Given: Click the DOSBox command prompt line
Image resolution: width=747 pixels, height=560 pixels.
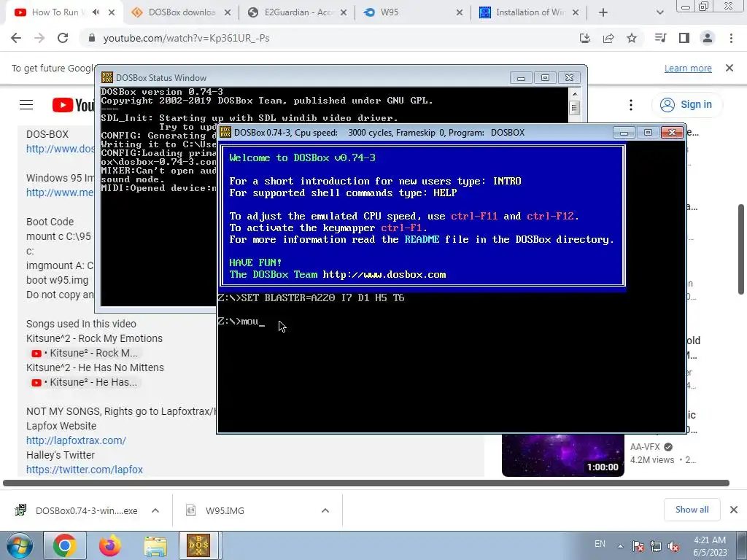Looking at the screenshot, I should (241, 322).
